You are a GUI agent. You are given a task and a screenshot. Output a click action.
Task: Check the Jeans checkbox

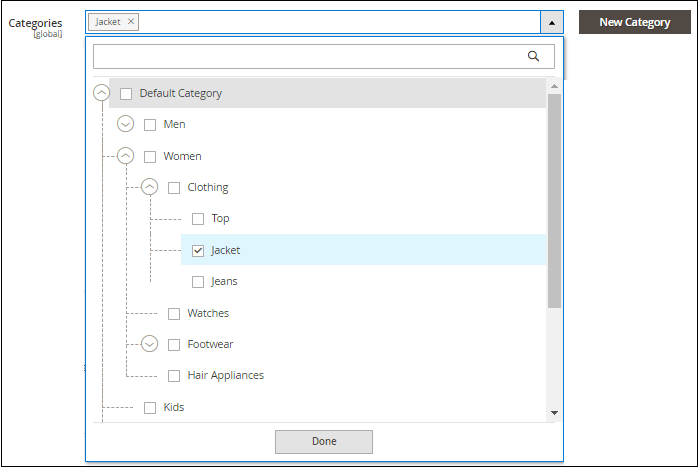pyautogui.click(x=198, y=282)
